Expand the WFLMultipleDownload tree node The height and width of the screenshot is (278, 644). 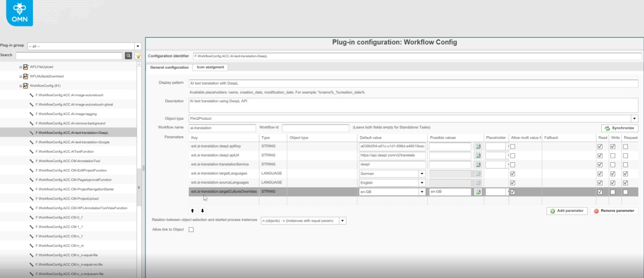pyautogui.click(x=21, y=76)
